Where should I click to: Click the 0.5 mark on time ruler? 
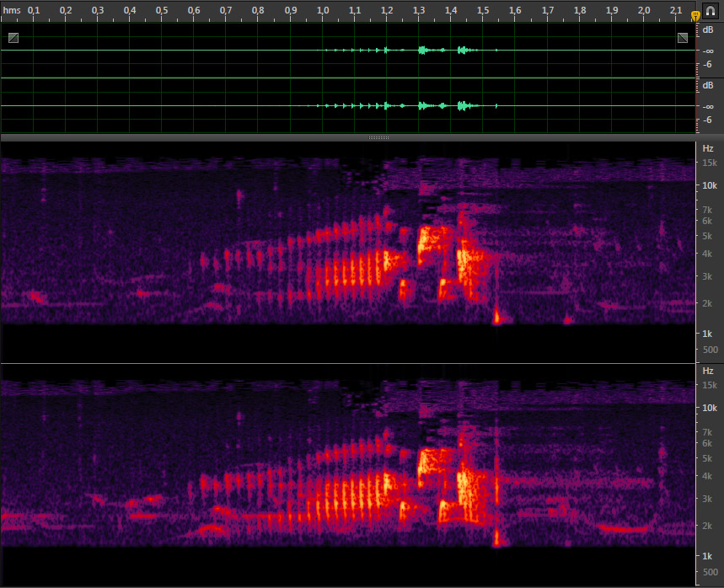[162, 10]
